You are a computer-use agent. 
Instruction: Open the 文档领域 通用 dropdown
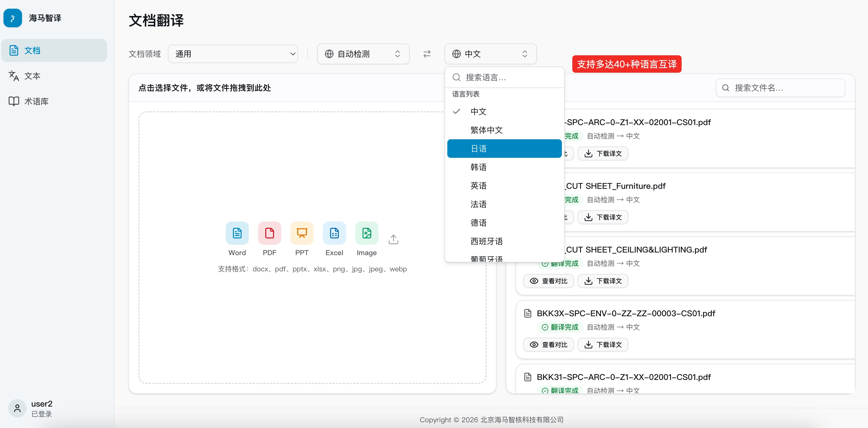233,54
